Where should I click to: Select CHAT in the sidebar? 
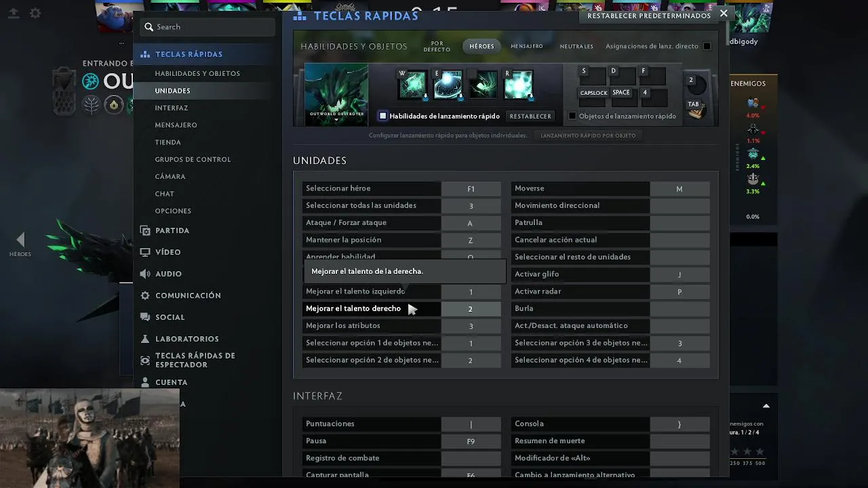pos(164,194)
